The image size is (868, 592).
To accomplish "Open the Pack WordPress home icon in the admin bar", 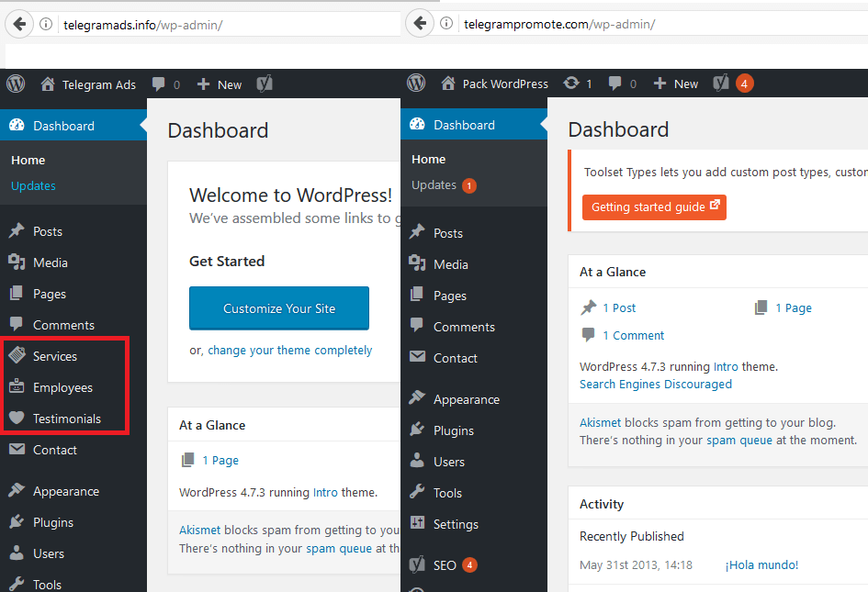I will click(448, 84).
